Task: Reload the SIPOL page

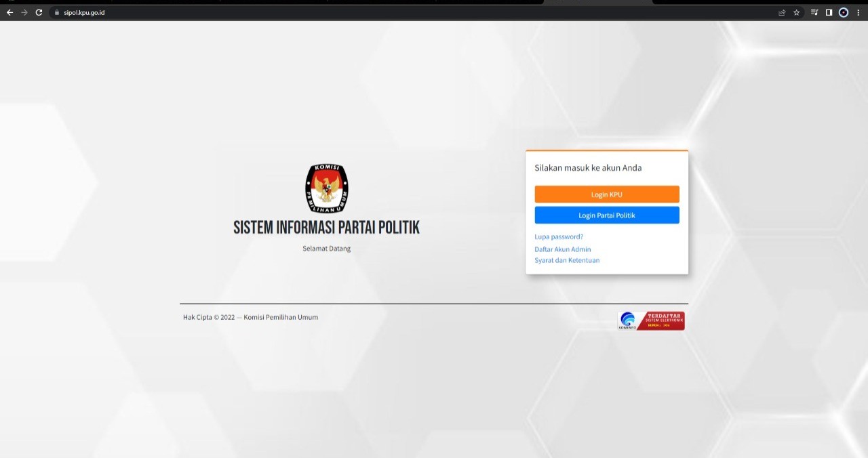Action: [x=39, y=12]
